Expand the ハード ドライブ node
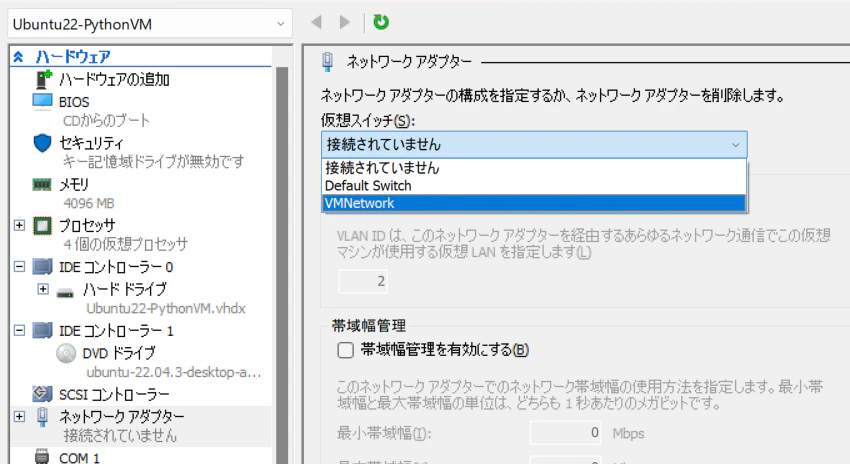Viewport: 850px width, 464px height. (43, 289)
